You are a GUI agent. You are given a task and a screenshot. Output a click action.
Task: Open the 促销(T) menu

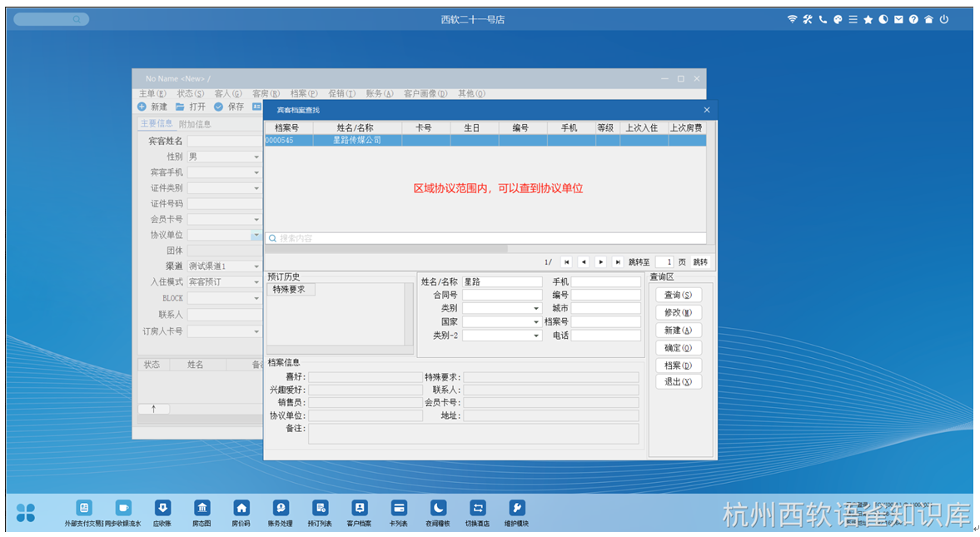tap(341, 93)
